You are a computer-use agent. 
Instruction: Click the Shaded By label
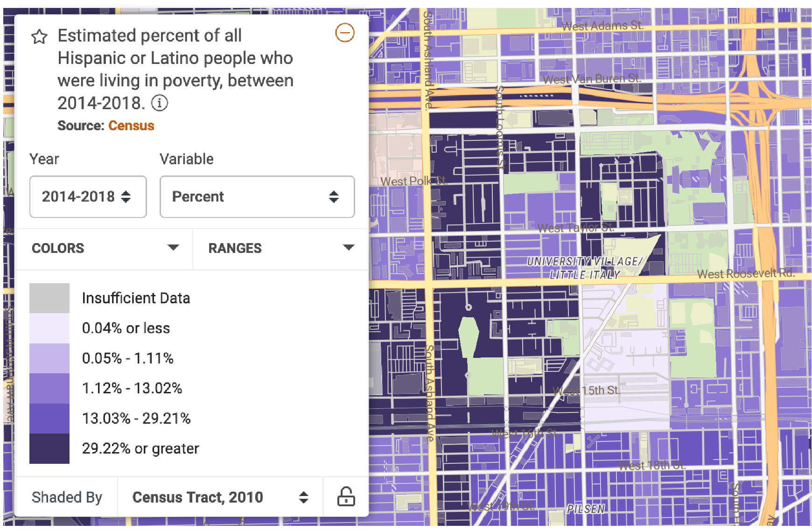[67, 497]
